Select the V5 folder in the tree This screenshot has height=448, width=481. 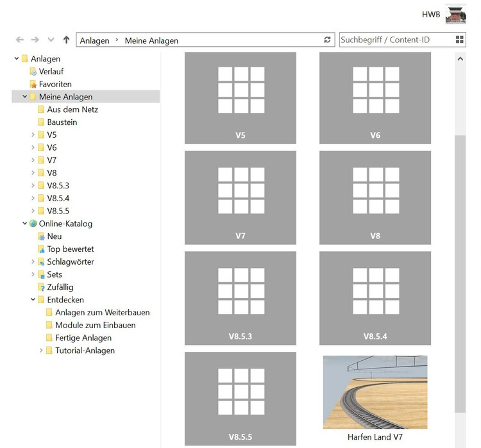52,135
